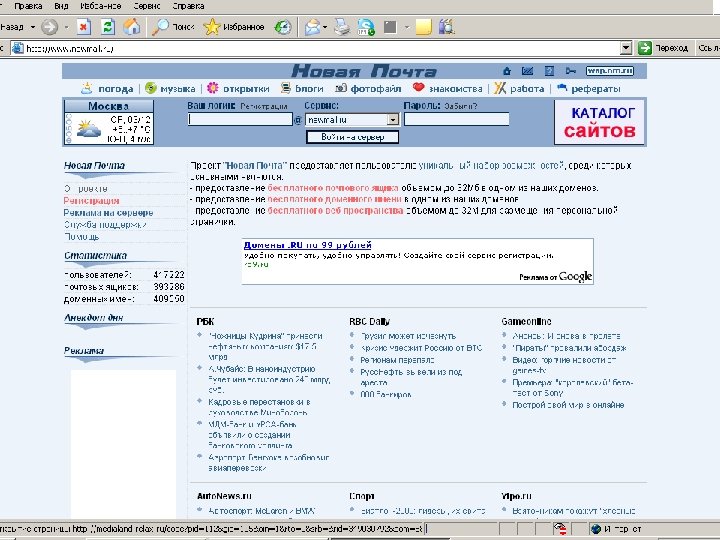The height and width of the screenshot is (540, 720).
Task: Open browsing History clock icon
Action: 282,27
